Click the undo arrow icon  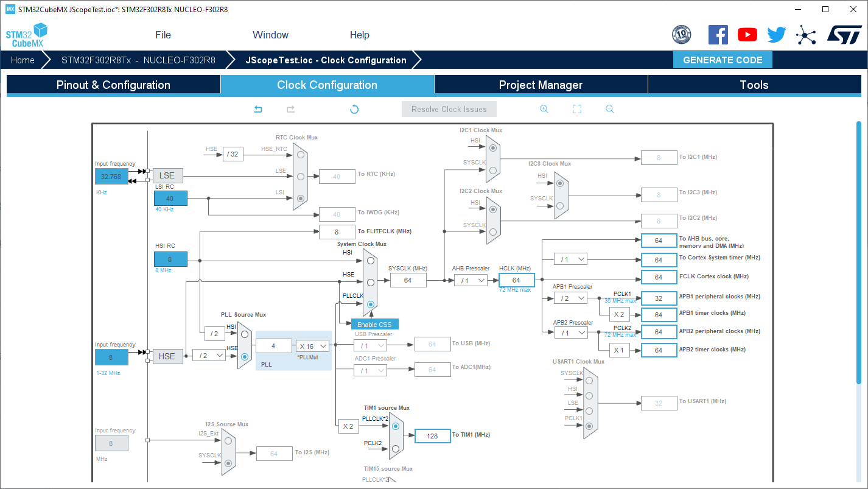[x=258, y=109]
